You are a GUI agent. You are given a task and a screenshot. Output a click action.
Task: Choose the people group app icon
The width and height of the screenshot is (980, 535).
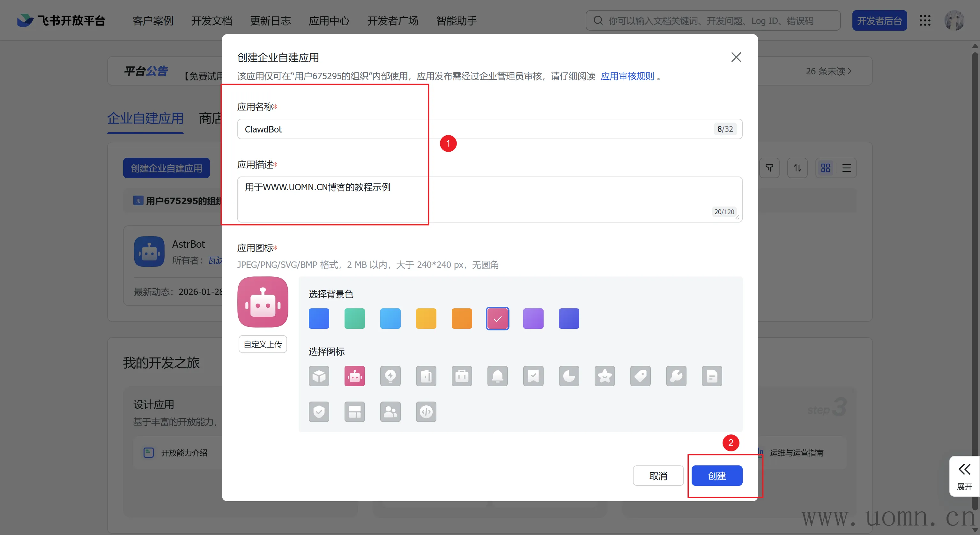click(390, 412)
